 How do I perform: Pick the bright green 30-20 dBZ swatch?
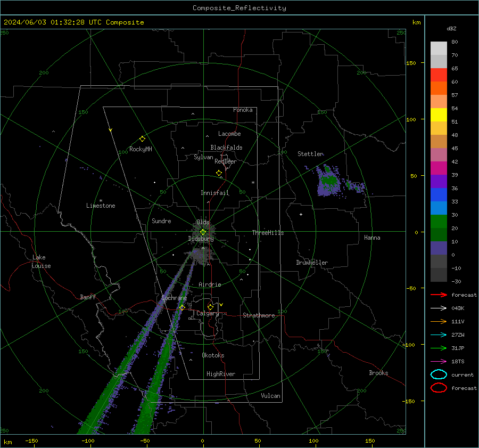[x=439, y=222]
